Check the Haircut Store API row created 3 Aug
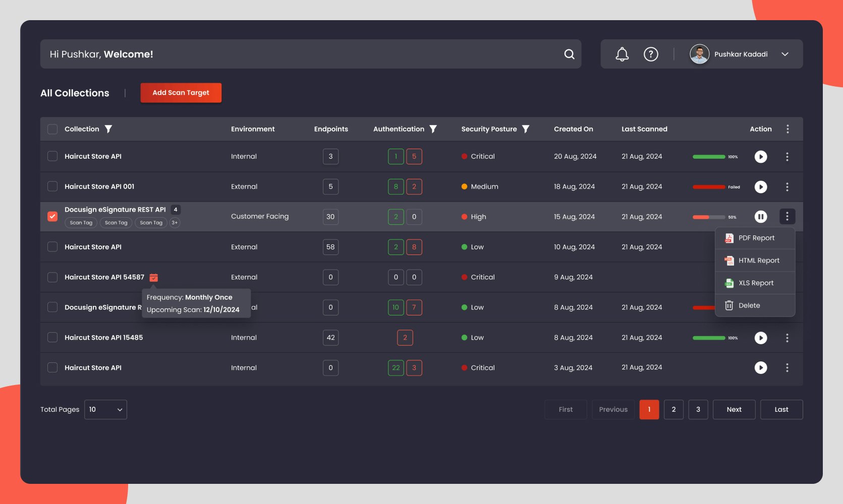This screenshot has width=843, height=504. [x=52, y=367]
